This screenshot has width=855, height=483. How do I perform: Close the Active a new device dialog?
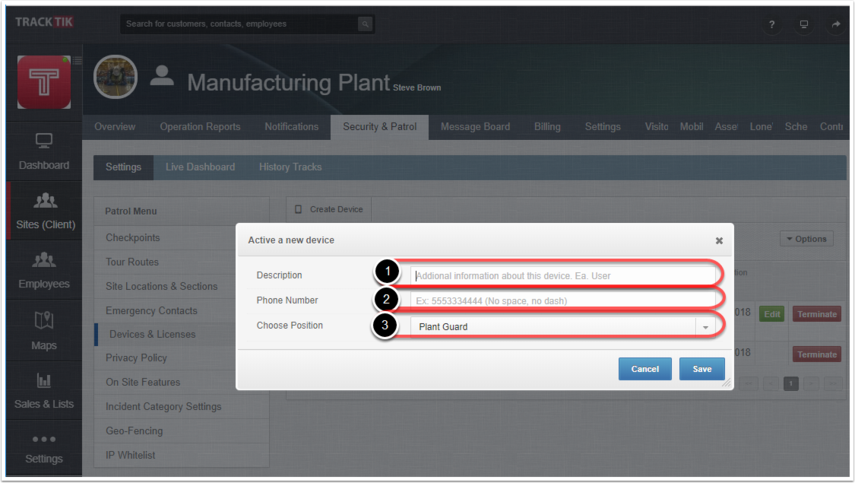click(x=719, y=241)
